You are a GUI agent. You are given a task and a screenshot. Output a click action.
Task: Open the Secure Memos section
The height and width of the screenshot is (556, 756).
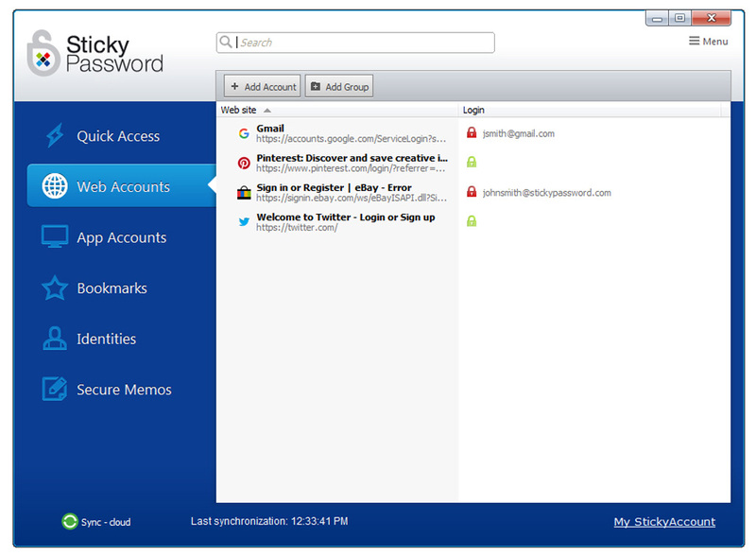click(122, 389)
